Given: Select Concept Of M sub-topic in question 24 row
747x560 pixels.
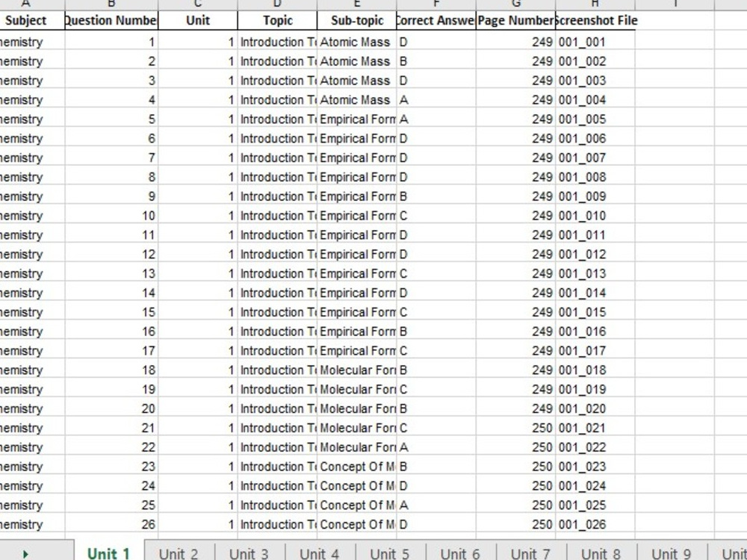Looking at the screenshot, I should [x=357, y=486].
